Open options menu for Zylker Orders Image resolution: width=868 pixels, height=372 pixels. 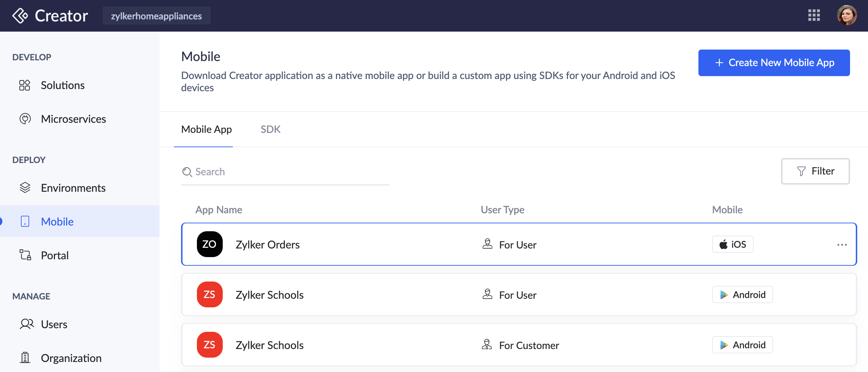(x=841, y=245)
